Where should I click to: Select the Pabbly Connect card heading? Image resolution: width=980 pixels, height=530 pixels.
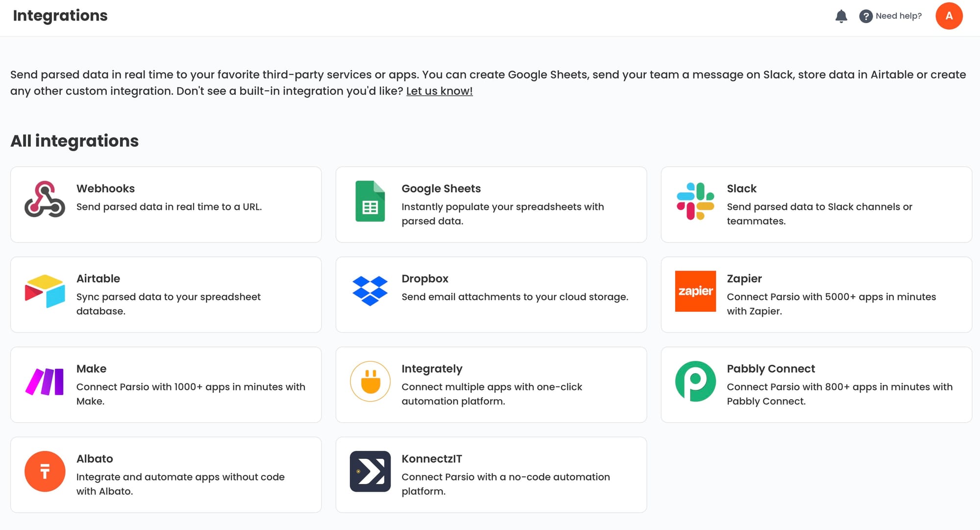[770, 369]
